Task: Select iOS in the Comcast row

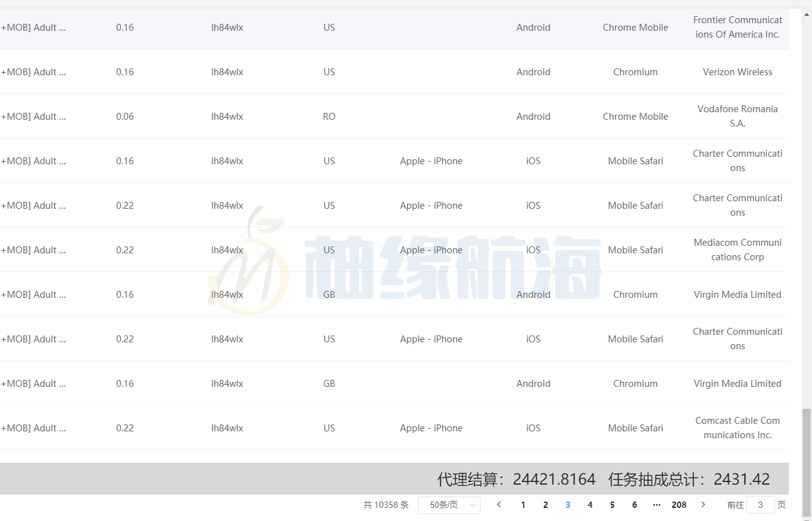Action: 533,428
